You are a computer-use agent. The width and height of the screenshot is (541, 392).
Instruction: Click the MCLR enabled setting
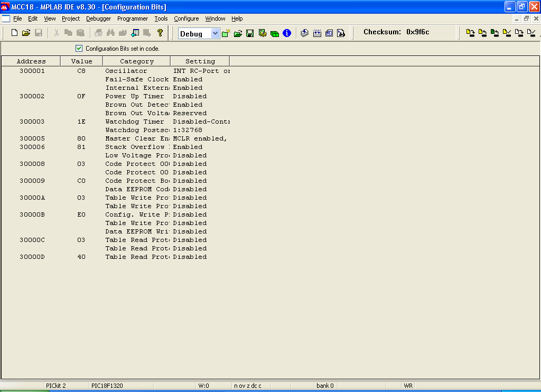(x=200, y=138)
